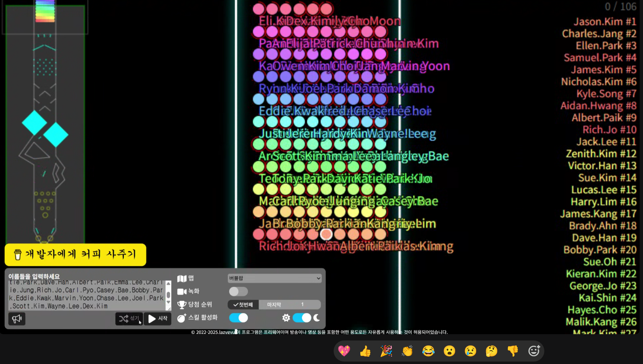Click the yellow buy developer coffee banner
Viewport: 643px width, 364px height.
point(75,254)
